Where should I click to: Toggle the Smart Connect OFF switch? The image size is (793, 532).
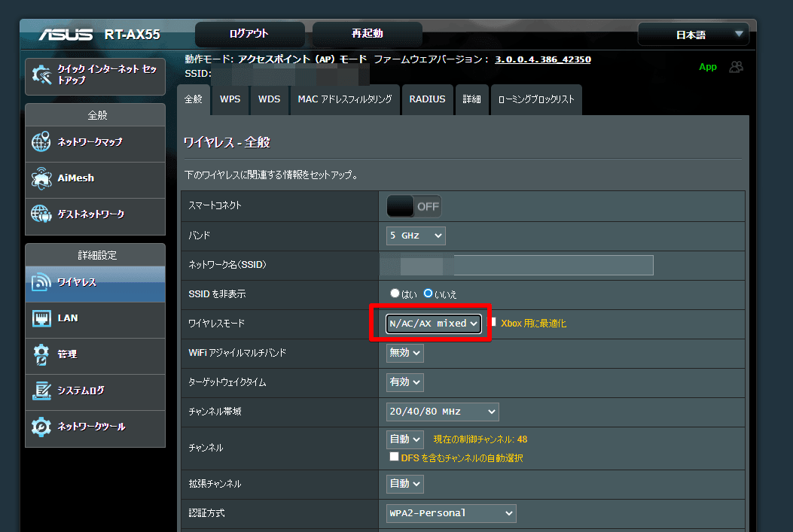(x=413, y=206)
